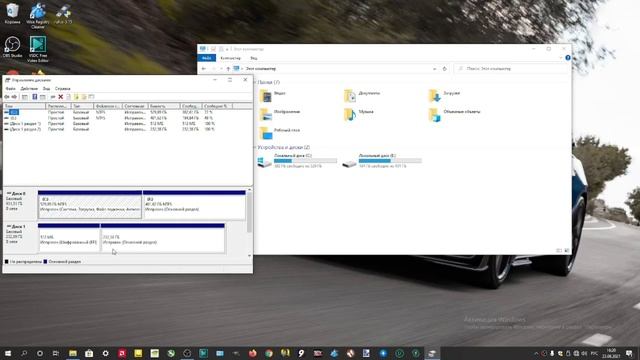Open Firefox from the taskbar
Screen dimensions: 640x360
pyautogui.click(x=253, y=353)
